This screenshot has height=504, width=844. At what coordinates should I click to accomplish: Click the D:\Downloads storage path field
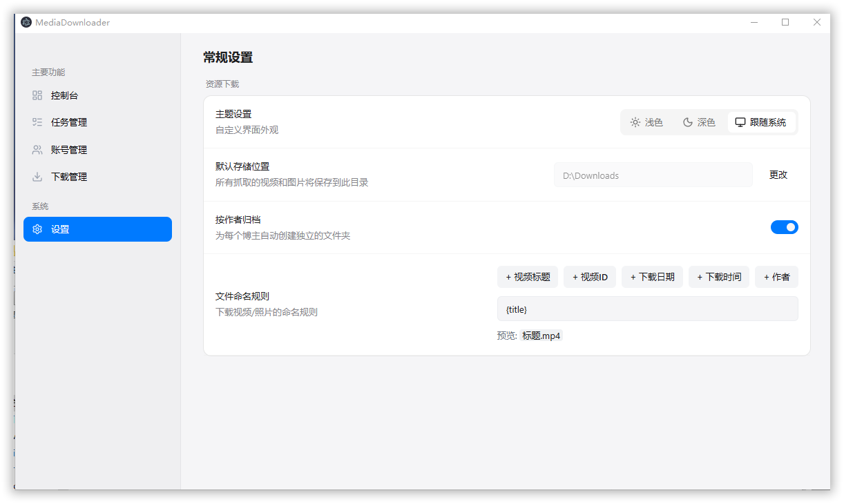[x=653, y=175]
